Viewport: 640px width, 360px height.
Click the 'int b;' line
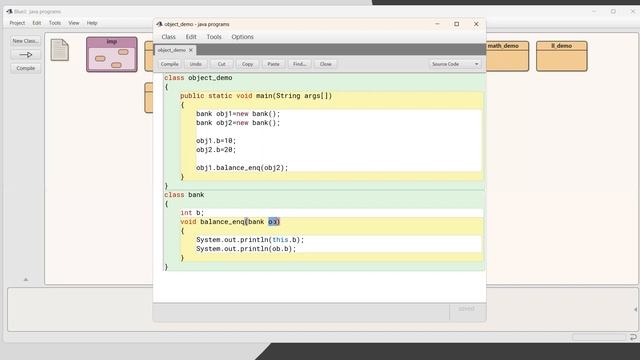192,213
